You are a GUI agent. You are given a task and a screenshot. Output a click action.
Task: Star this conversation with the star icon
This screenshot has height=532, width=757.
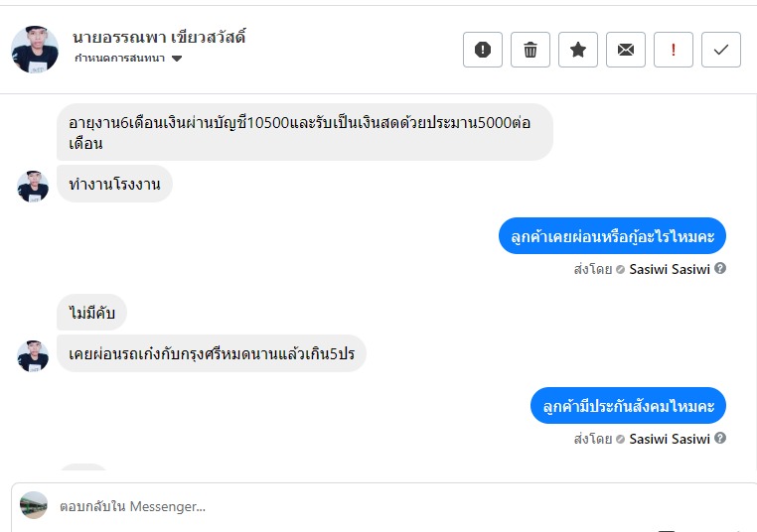pos(578,50)
